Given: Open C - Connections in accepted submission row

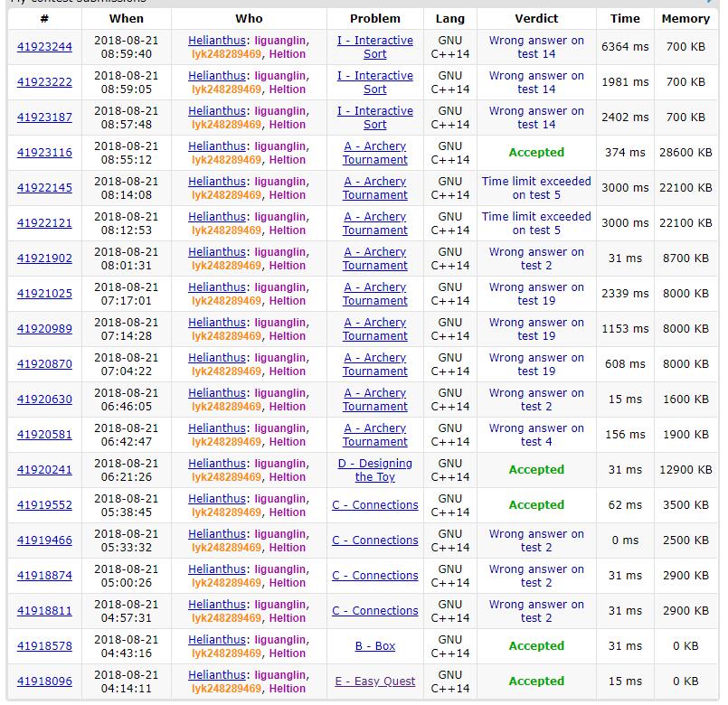Looking at the screenshot, I should coord(374,505).
